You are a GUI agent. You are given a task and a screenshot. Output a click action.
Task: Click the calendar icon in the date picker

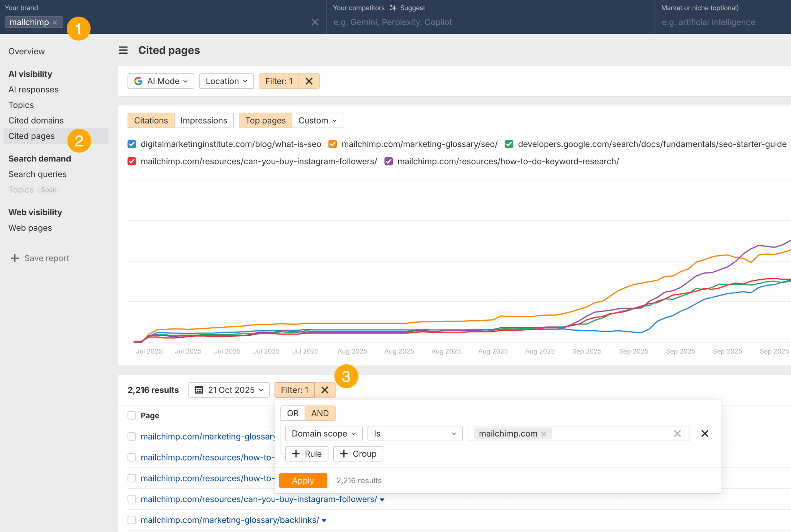199,390
